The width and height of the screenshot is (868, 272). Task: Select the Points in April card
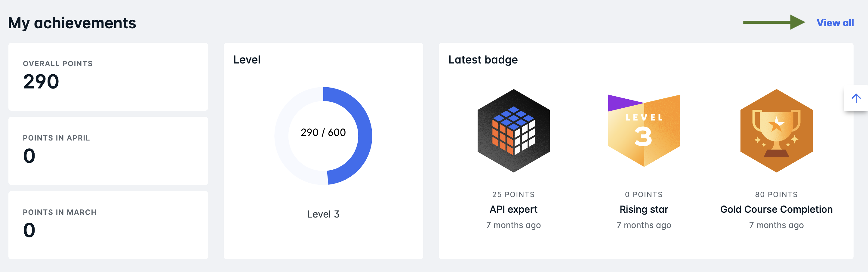pyautogui.click(x=108, y=151)
